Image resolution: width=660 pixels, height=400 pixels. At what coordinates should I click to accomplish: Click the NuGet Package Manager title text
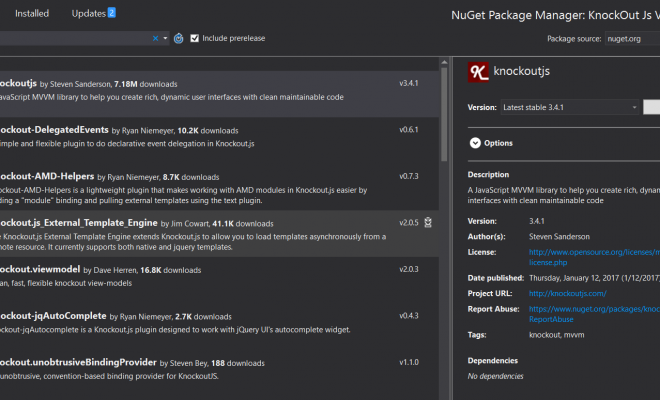556,15
